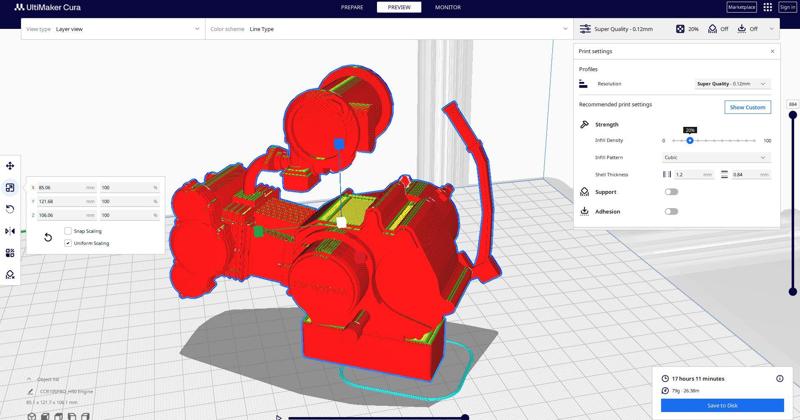Click the wall thickness 1.2 field
The width and height of the screenshot is (800, 420).
693,175
